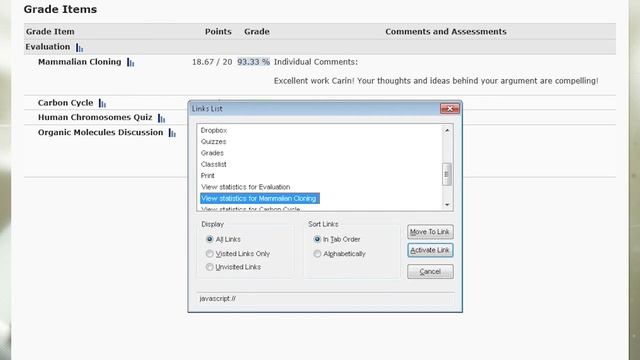The height and width of the screenshot is (360, 640).
Task: Open statistics icon next to Carbon Cycle
Action: (x=102, y=104)
